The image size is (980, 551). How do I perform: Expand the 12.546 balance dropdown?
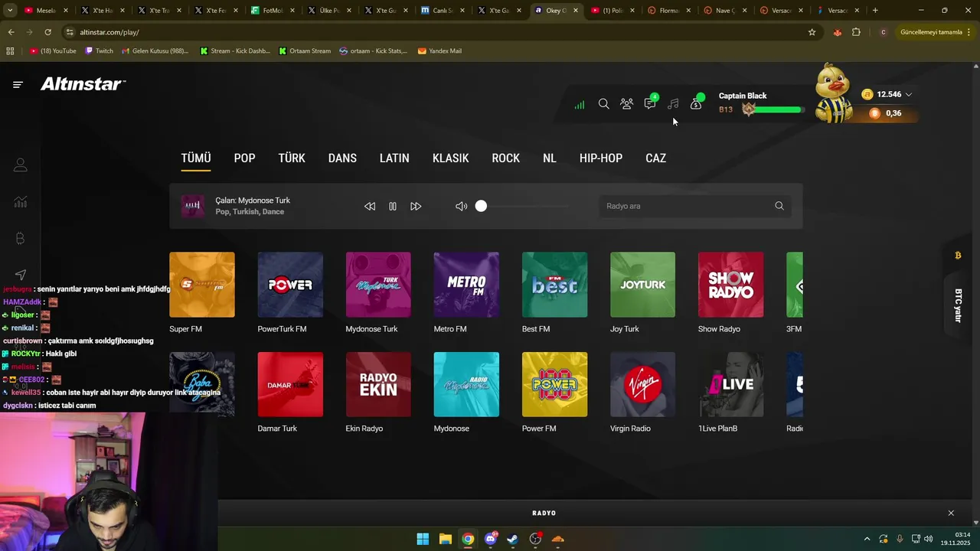tap(909, 94)
